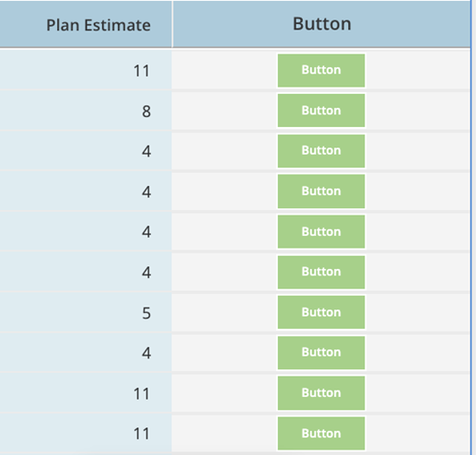Screen dimensions: 476x455
Task: Click the Button in the third row
Action: 321,151
